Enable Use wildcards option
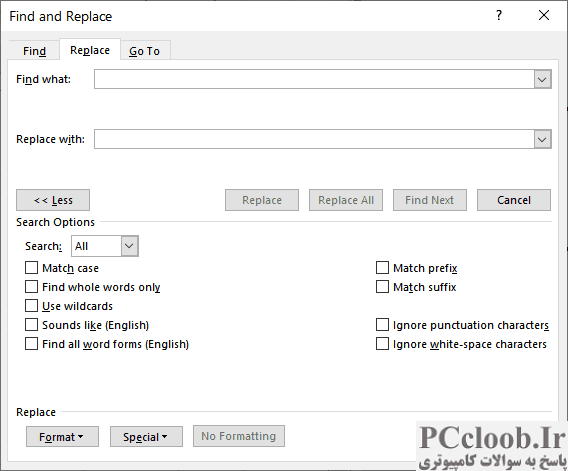 pyautogui.click(x=32, y=306)
